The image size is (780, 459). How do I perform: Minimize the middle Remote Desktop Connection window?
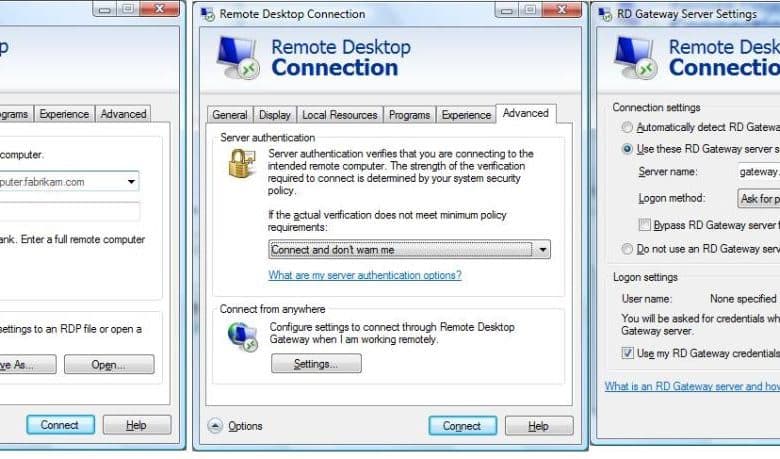coord(506,9)
